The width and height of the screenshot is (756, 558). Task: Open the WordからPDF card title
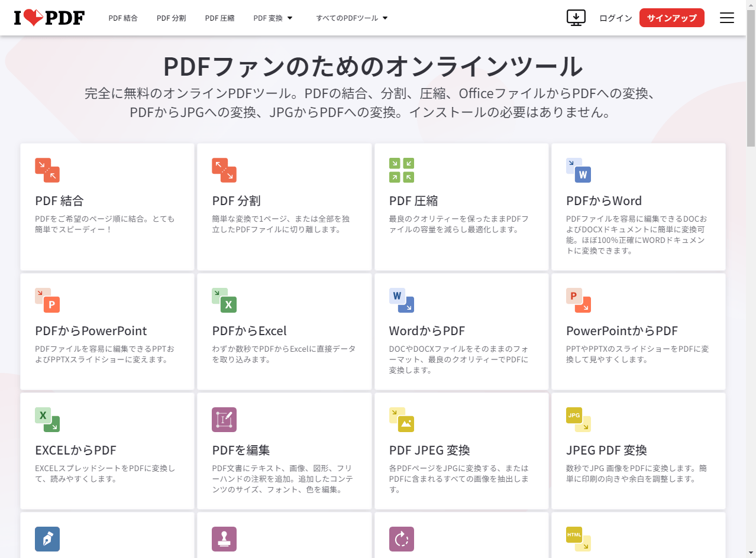(x=427, y=331)
